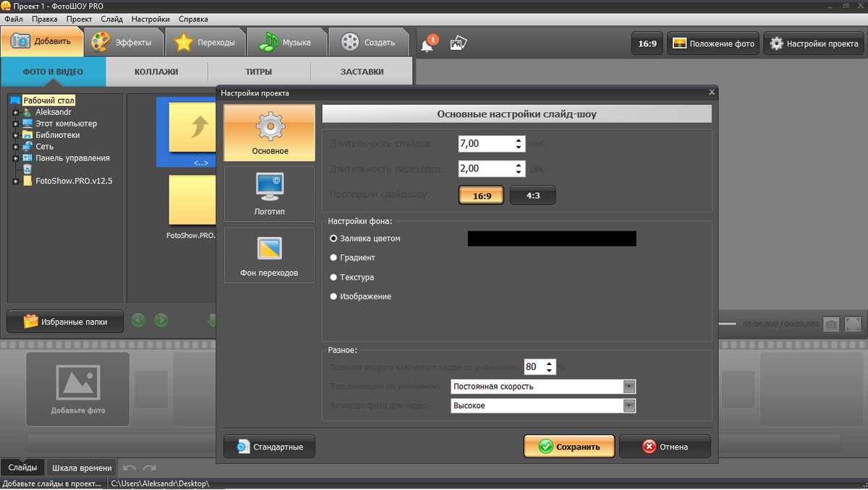Open the КОЛЛАЖИ sub-tab

[x=156, y=72]
